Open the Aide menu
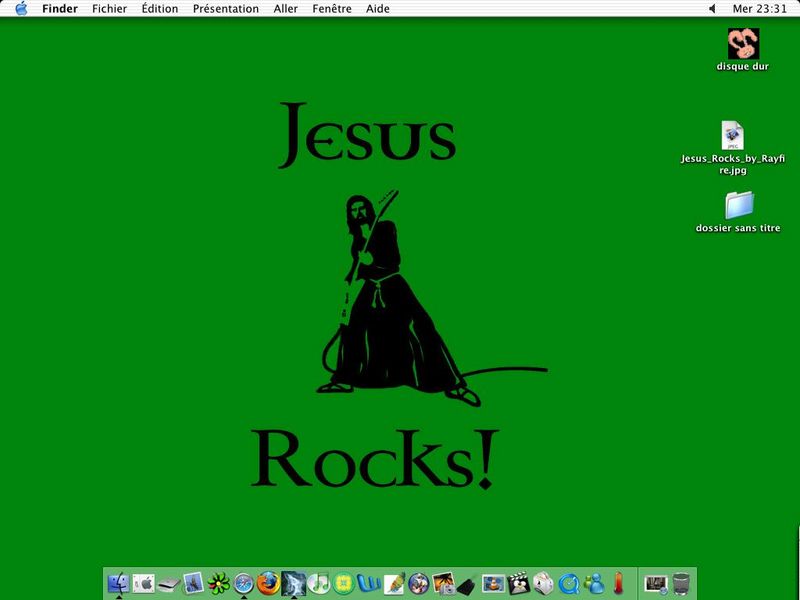This screenshot has width=800, height=600. coord(378,9)
